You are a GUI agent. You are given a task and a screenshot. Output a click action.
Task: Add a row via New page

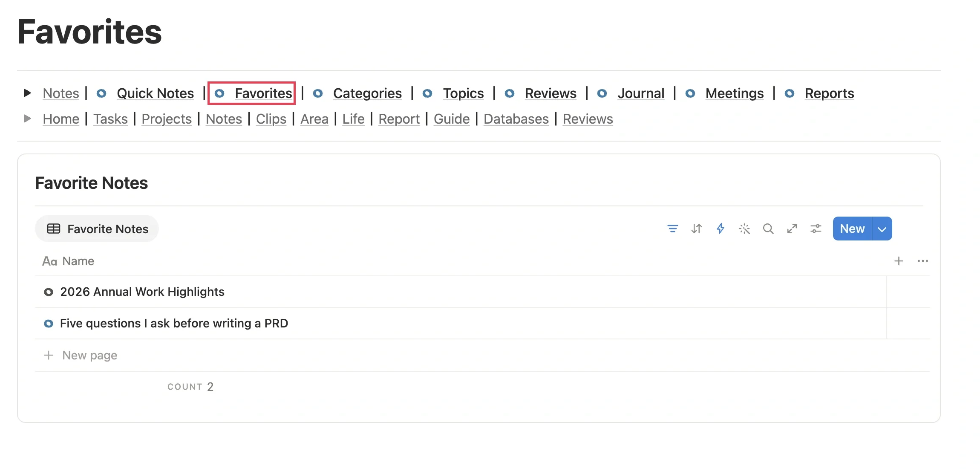89,355
